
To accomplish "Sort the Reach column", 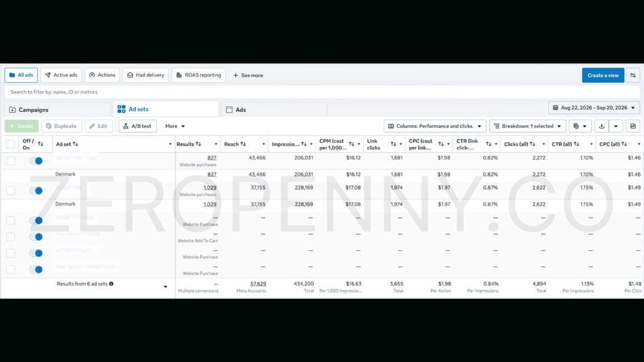I will click(x=243, y=144).
